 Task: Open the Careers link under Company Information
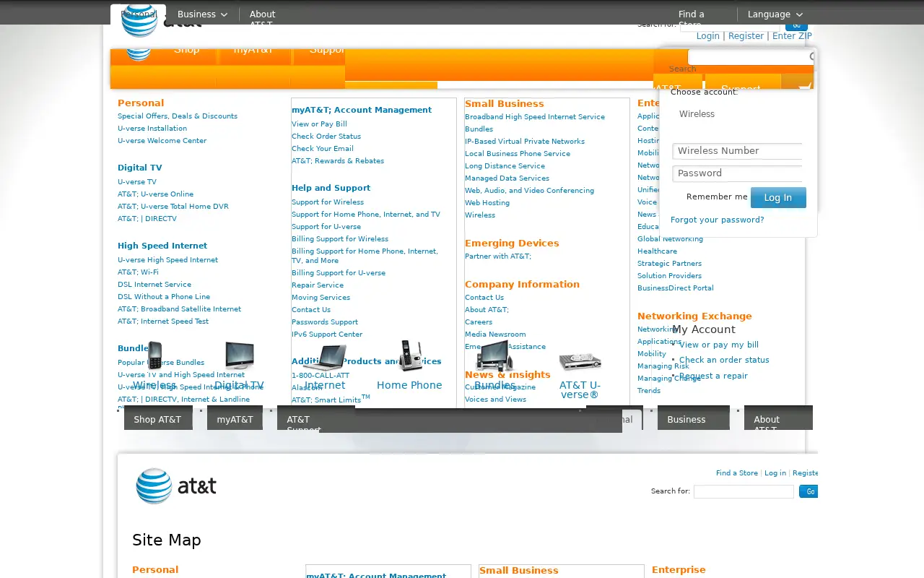pos(479,322)
